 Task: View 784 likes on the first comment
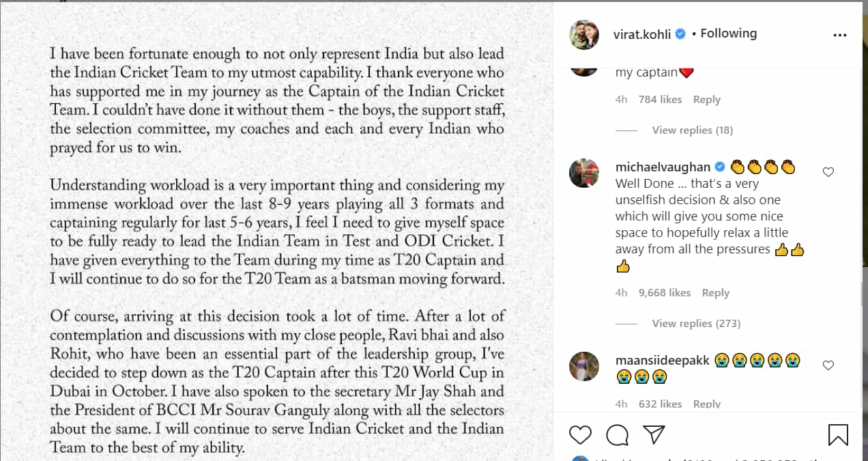(660, 99)
